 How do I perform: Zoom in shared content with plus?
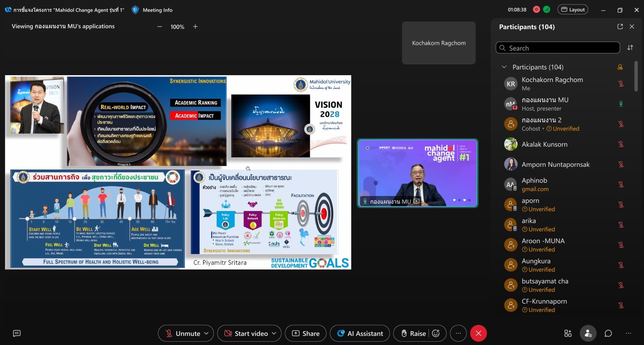pyautogui.click(x=195, y=27)
